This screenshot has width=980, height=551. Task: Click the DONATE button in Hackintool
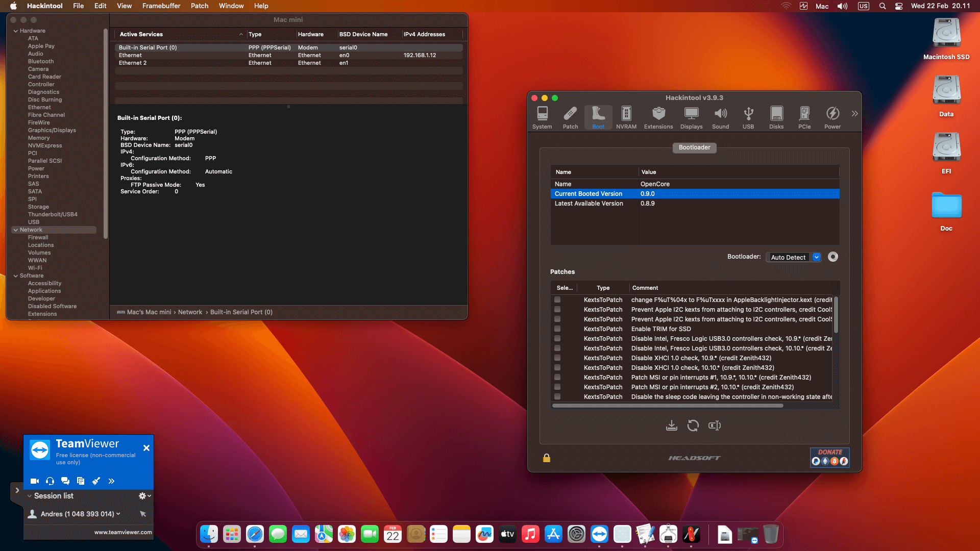click(x=830, y=457)
